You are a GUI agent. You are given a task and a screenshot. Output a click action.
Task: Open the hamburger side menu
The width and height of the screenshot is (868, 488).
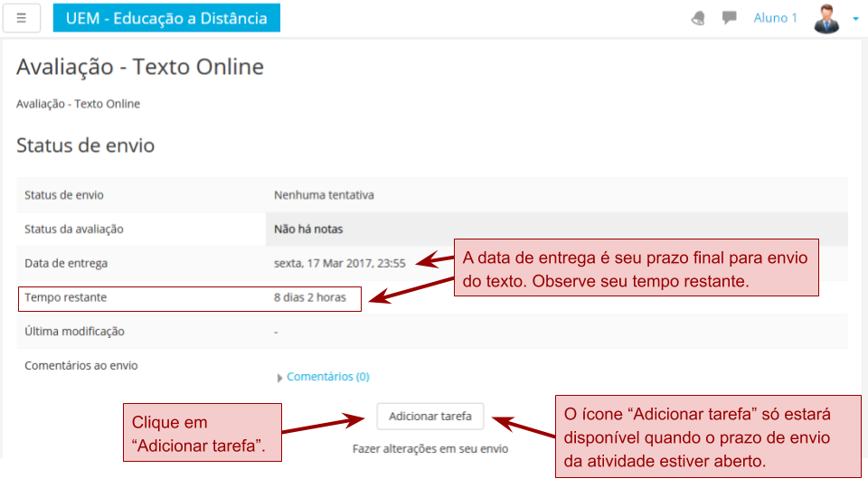22,18
